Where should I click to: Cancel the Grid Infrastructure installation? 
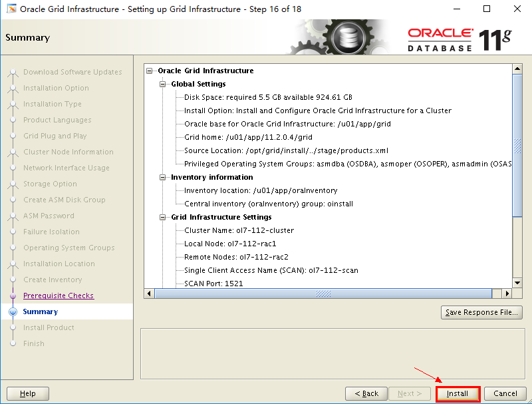point(505,393)
